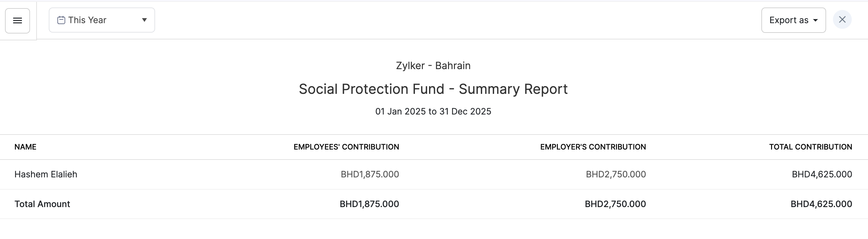The width and height of the screenshot is (868, 239).
Task: Click Hashem Elalieh's total contribution BHD4,625.000
Action: pyautogui.click(x=821, y=174)
